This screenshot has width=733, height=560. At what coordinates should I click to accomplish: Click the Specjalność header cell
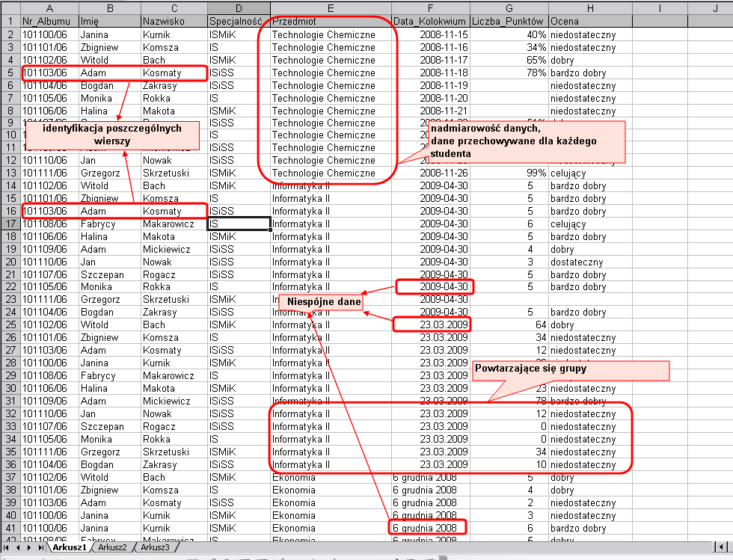pyautogui.click(x=239, y=21)
